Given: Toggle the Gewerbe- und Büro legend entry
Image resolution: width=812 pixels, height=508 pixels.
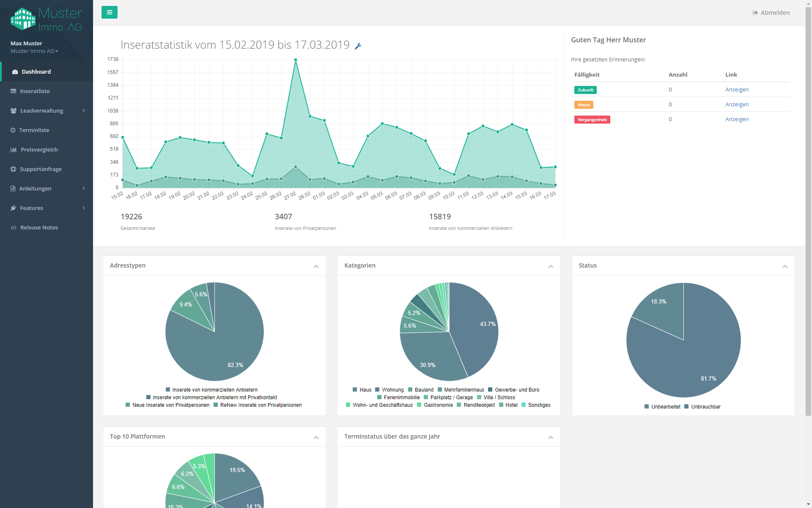Looking at the screenshot, I should pyautogui.click(x=513, y=390).
